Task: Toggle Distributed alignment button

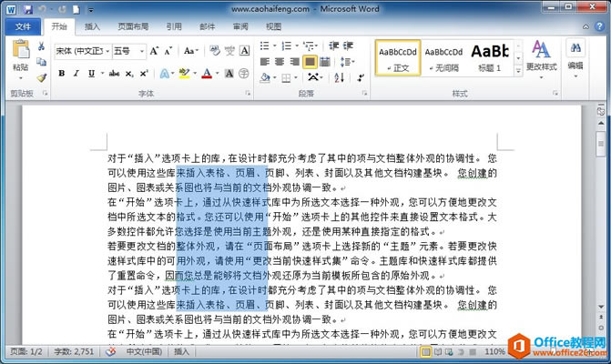Action: pos(324,62)
